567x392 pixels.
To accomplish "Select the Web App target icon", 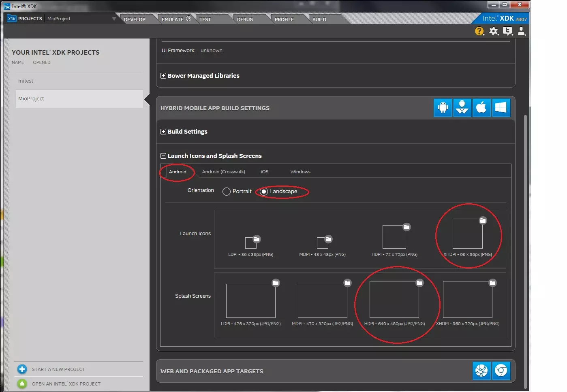I will tap(481, 371).
